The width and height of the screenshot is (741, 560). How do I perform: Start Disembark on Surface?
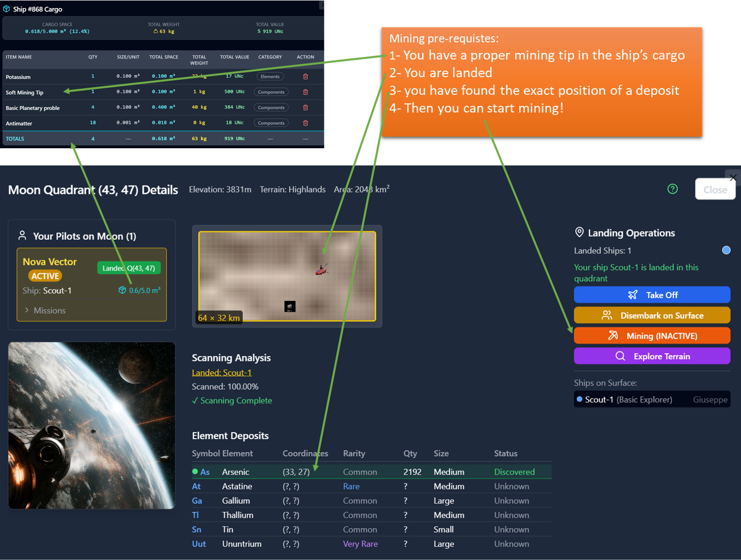(652, 315)
